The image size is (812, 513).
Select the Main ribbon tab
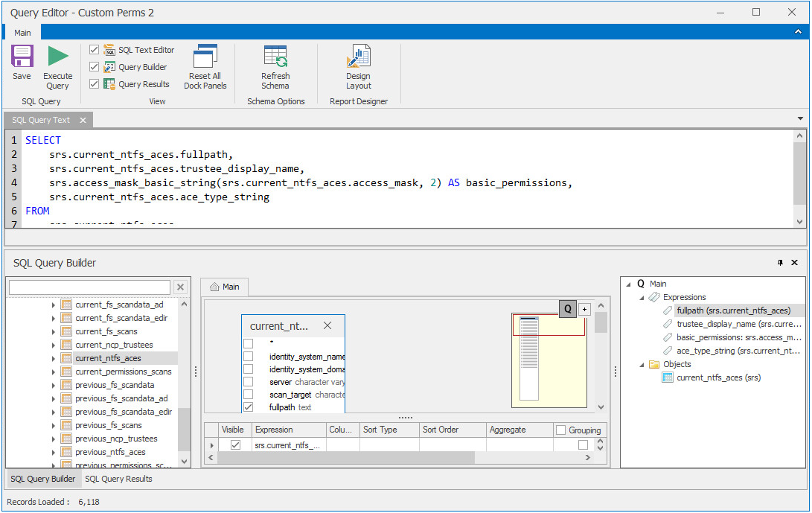point(22,33)
